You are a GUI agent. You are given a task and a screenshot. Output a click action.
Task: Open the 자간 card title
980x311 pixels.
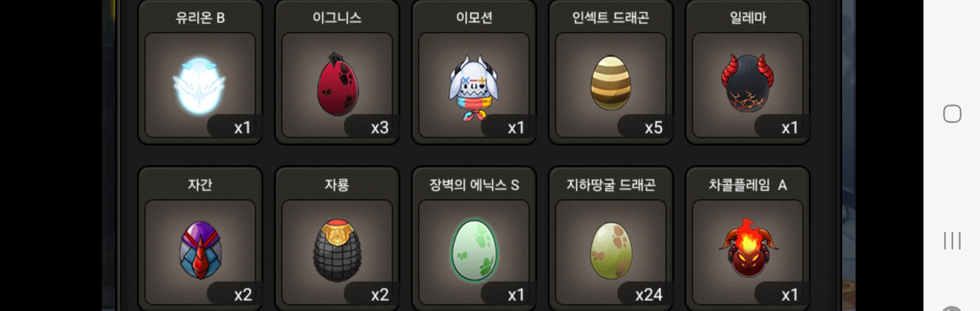[200, 185]
